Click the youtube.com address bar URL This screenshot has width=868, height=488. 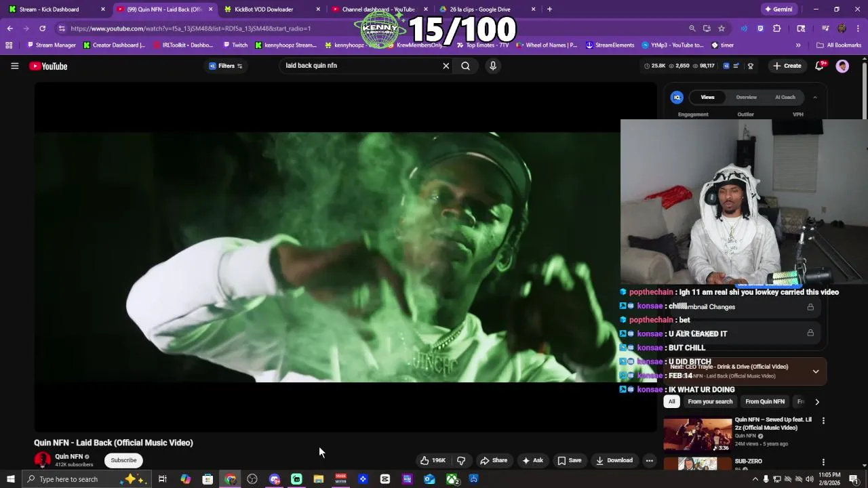191,28
